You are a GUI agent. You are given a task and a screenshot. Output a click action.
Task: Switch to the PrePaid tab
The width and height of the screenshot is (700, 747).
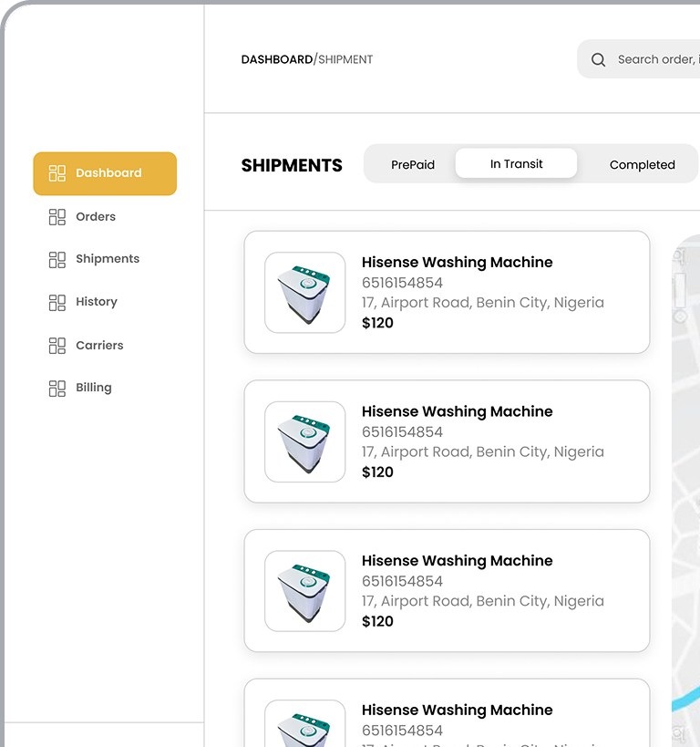tap(413, 164)
